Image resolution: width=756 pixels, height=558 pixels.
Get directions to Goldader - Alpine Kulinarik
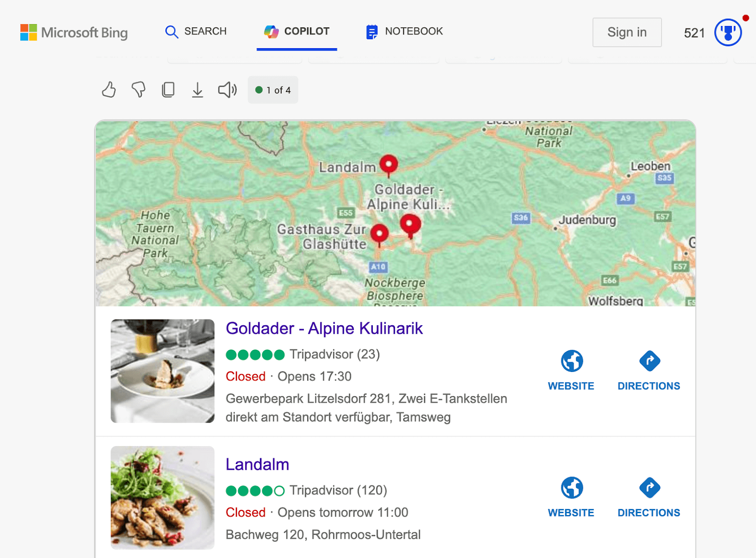coord(649,371)
